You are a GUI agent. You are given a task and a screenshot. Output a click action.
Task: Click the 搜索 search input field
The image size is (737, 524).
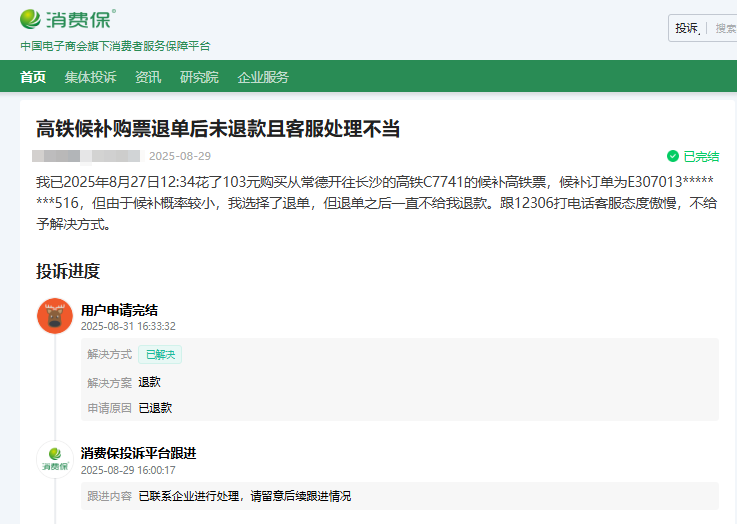coord(725,28)
